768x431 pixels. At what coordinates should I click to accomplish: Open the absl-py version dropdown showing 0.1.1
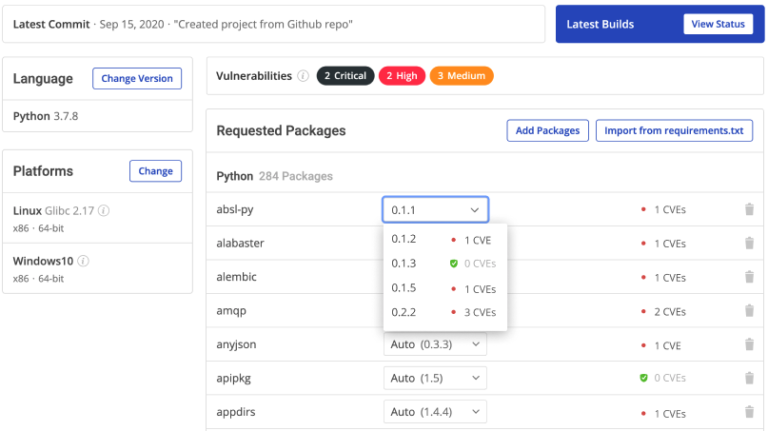(435, 210)
